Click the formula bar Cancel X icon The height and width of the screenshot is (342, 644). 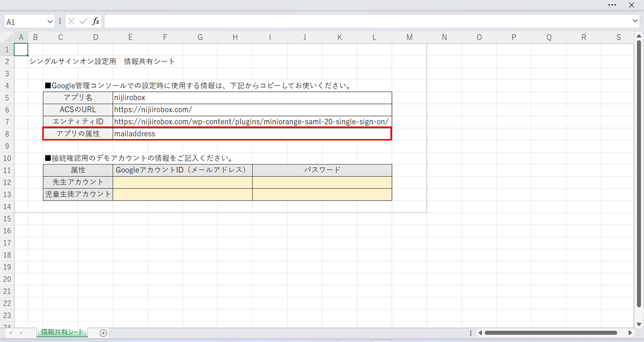pos(71,22)
